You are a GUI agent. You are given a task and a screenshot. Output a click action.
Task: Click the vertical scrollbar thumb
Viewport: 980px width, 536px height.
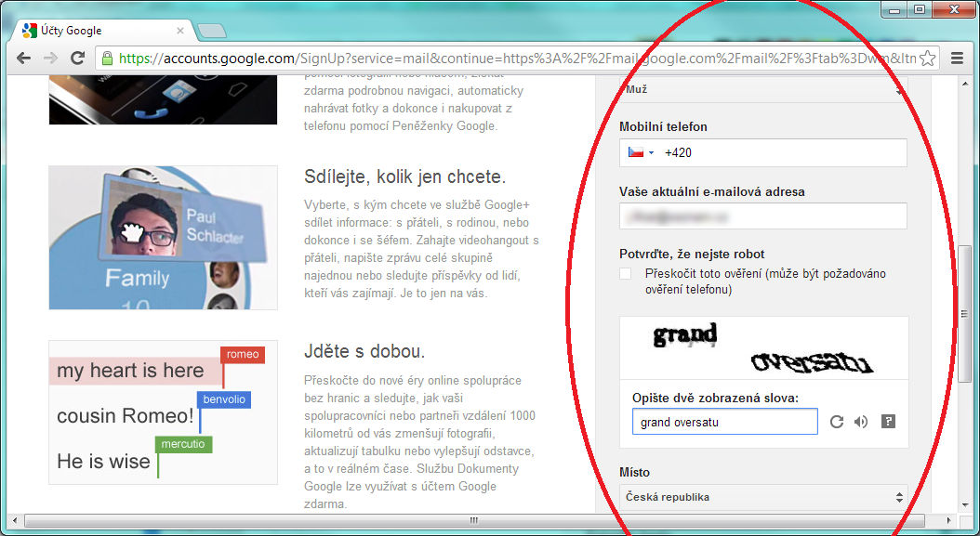pyautogui.click(x=964, y=312)
